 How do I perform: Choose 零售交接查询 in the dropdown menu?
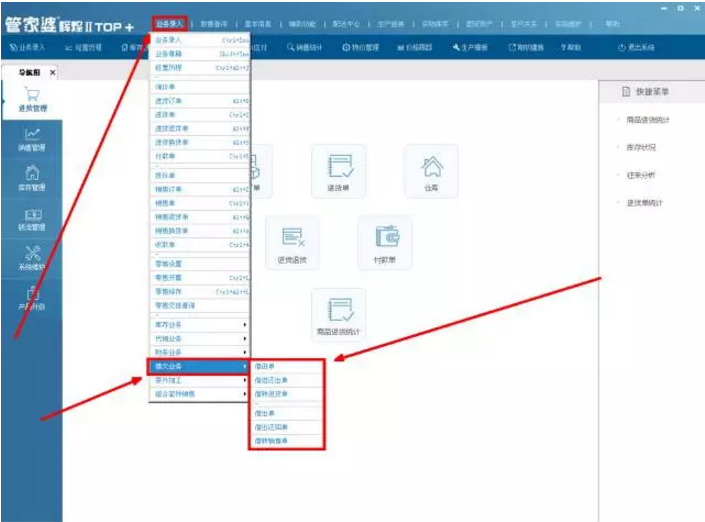[200, 306]
